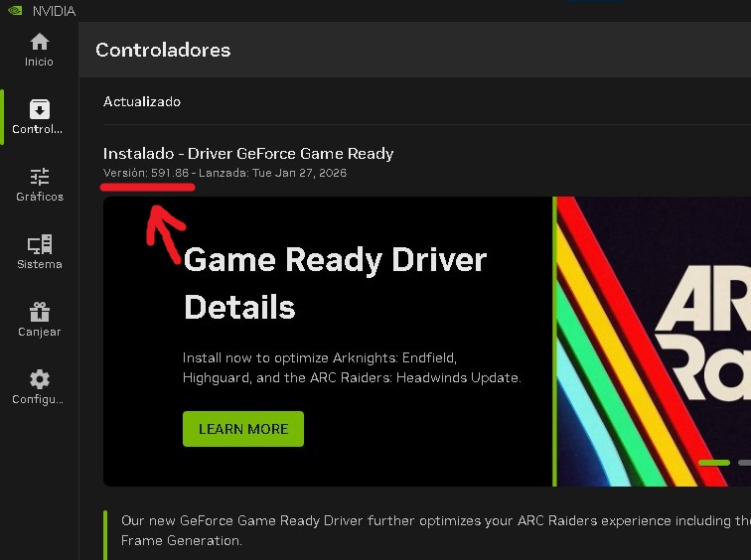751x560 pixels.
Task: Open the Configuración gear icon
Action: tap(40, 379)
